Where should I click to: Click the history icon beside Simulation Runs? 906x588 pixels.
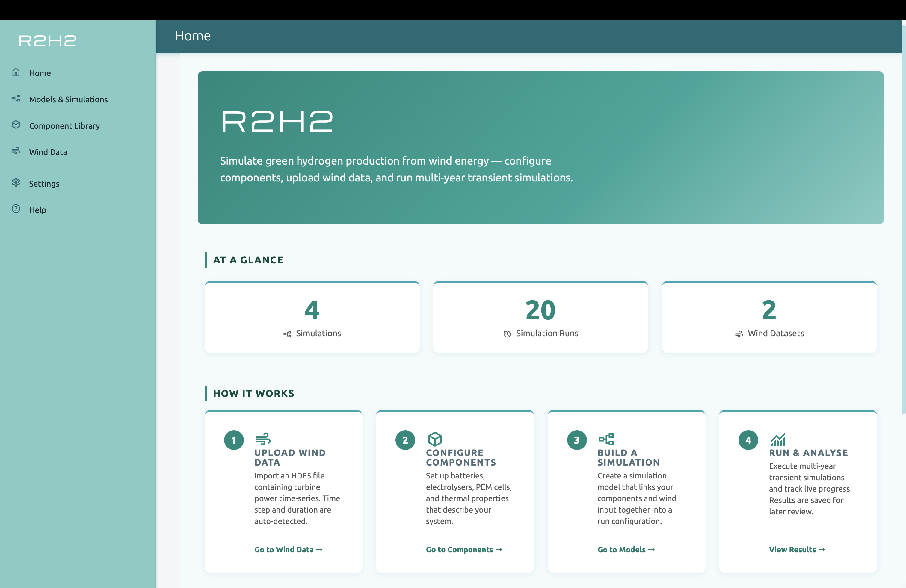pos(507,334)
